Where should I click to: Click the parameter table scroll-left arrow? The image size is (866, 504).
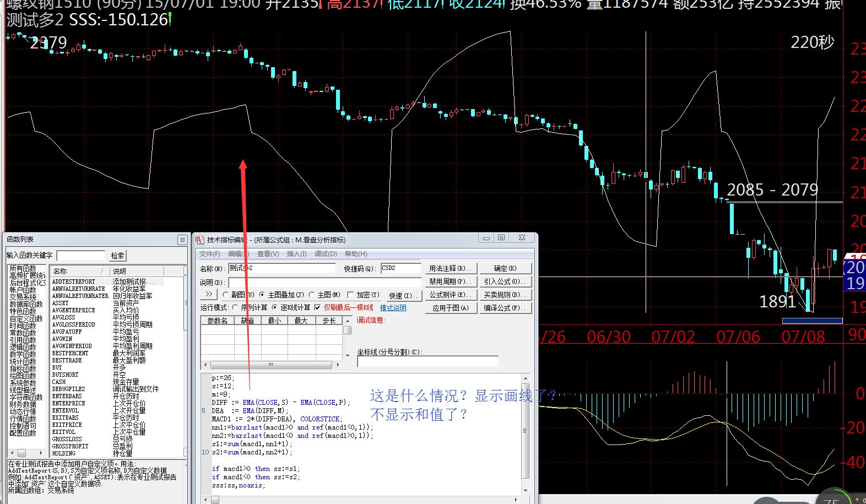tap(205, 365)
